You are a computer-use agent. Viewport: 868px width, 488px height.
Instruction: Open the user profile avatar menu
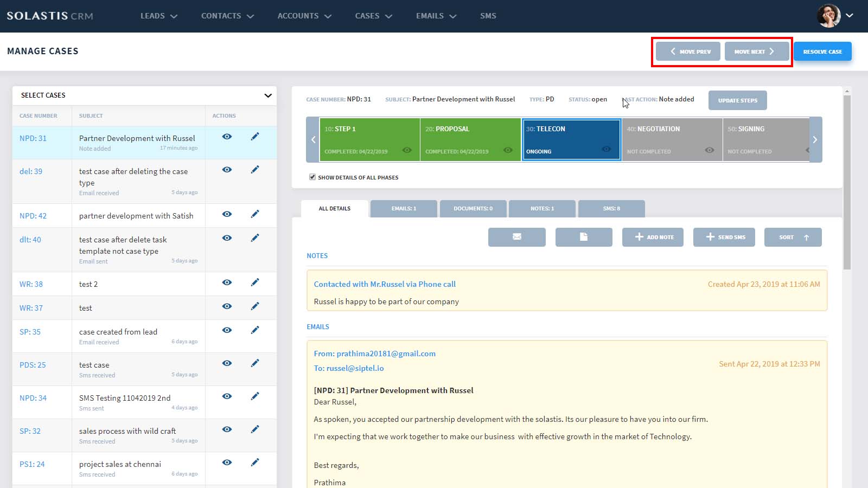pos(834,16)
